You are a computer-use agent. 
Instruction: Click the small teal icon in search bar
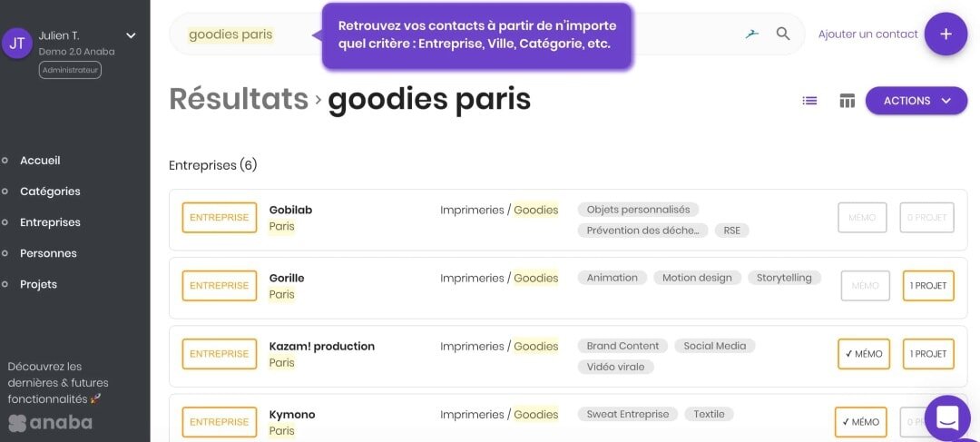tap(752, 34)
